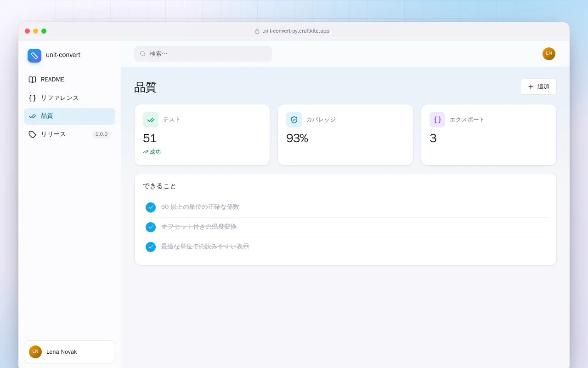588x368 pixels.
Task: Select the 品質 sidebar item
Action: (x=69, y=116)
